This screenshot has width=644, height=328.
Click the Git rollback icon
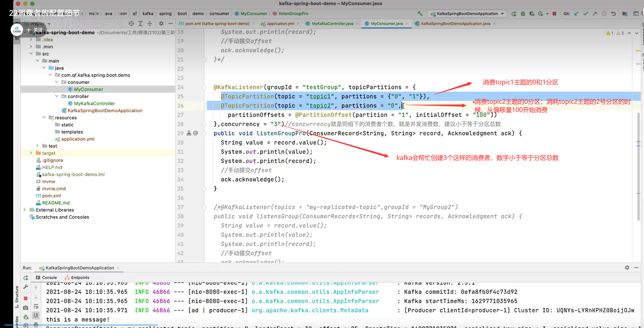(613, 13)
